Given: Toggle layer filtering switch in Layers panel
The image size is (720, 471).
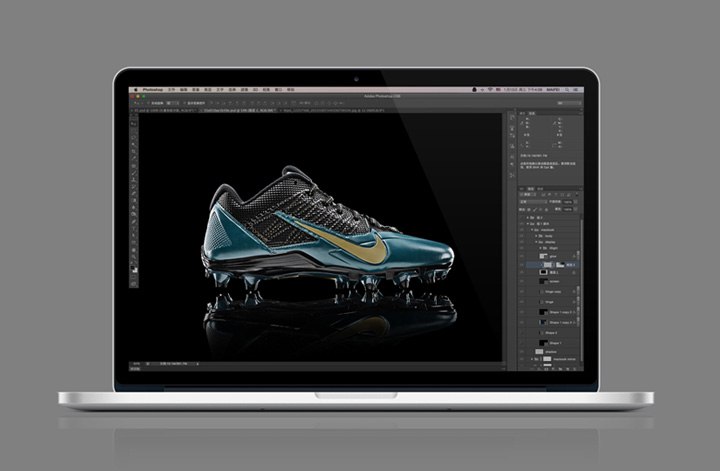Looking at the screenshot, I should point(577,194).
